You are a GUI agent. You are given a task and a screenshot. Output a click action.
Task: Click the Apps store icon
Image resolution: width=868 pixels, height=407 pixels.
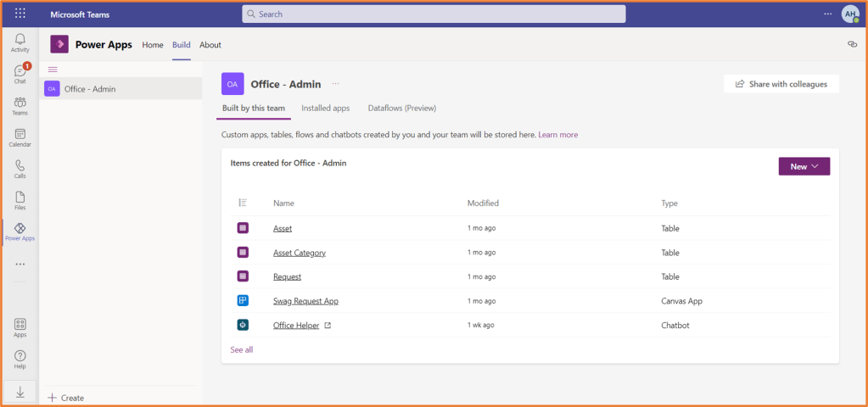(x=20, y=327)
